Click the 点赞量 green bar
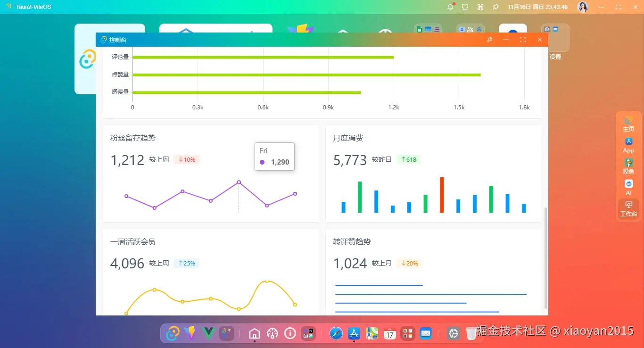This screenshot has width=644, height=348. point(307,75)
